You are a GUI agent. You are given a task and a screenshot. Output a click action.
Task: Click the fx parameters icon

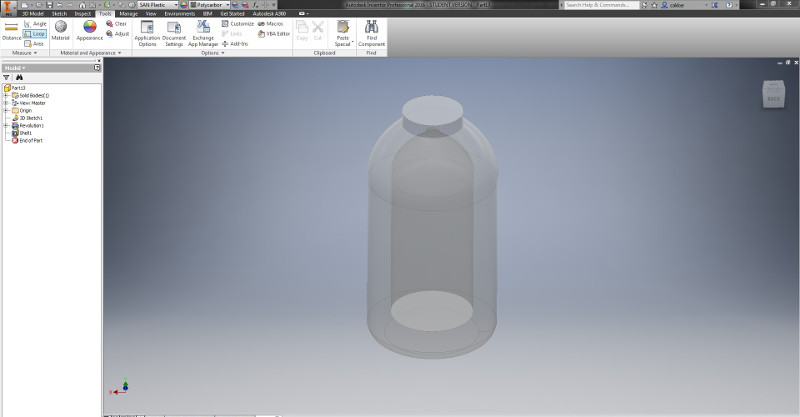[x=255, y=5]
